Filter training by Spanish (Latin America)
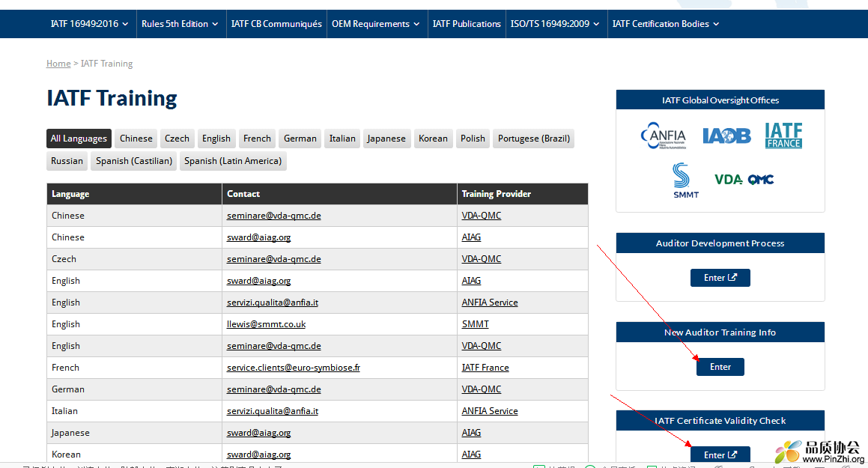This screenshot has width=868, height=468. (x=233, y=161)
